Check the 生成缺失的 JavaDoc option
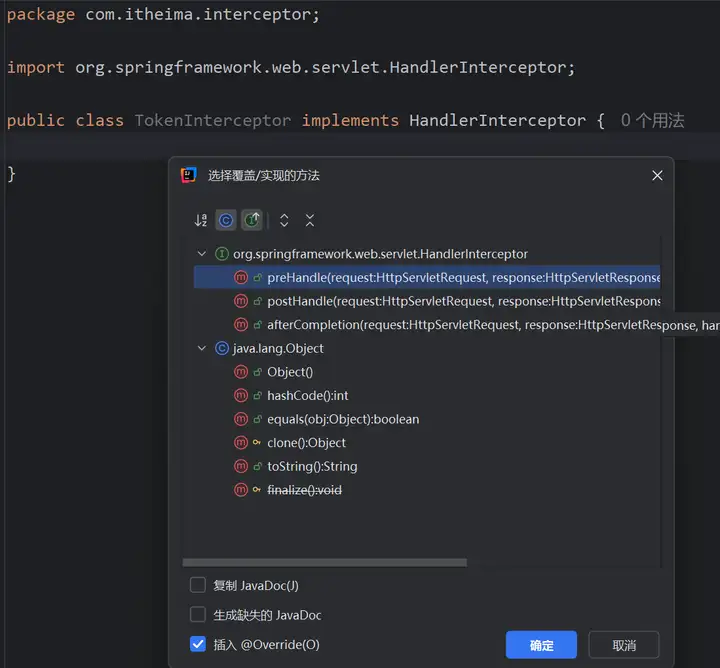The width and height of the screenshot is (720, 668). [198, 615]
